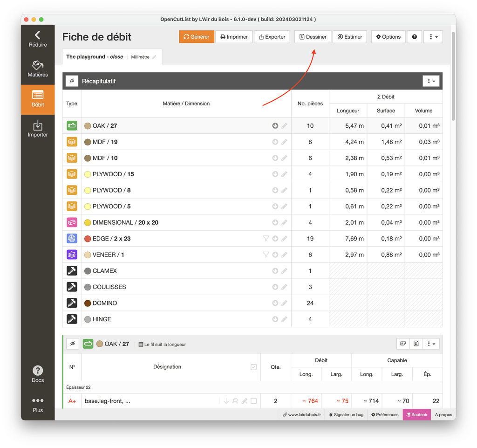Click the Imprimer button
The height and width of the screenshot is (448, 477).
[x=234, y=37]
